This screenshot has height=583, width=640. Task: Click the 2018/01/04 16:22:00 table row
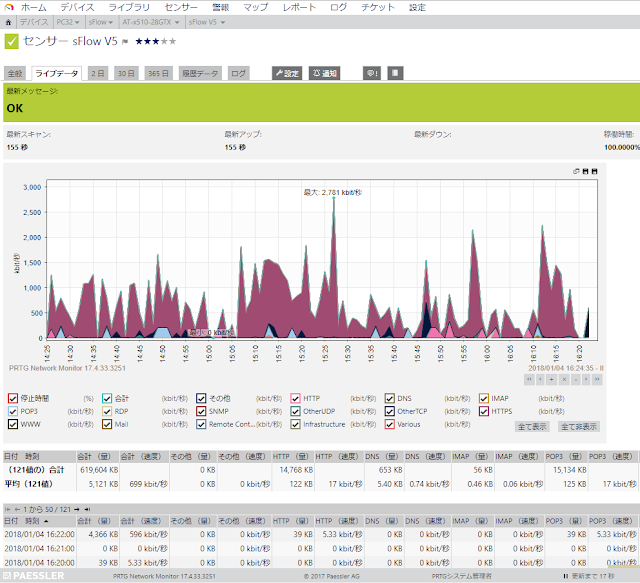coord(320,534)
